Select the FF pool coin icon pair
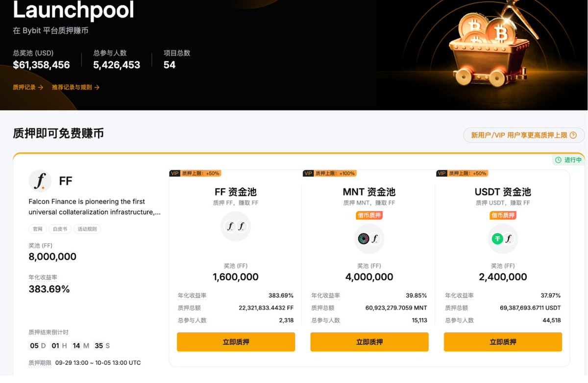Viewport: 588px width, 383px height. tap(236, 227)
